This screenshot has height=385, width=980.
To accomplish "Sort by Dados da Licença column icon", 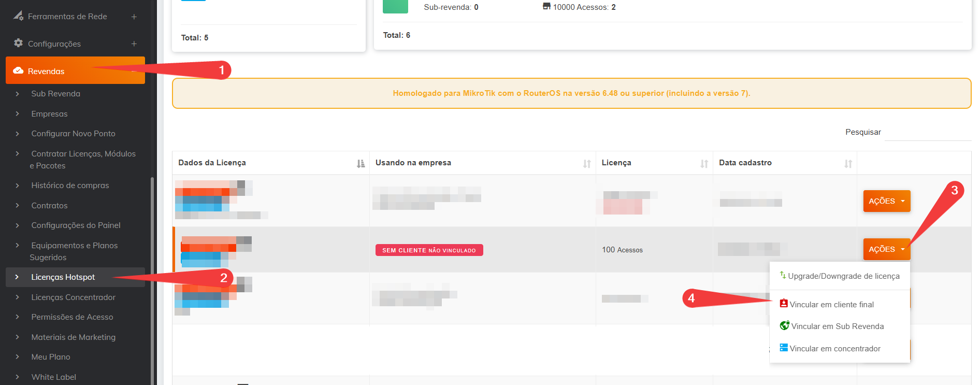I will click(x=361, y=164).
